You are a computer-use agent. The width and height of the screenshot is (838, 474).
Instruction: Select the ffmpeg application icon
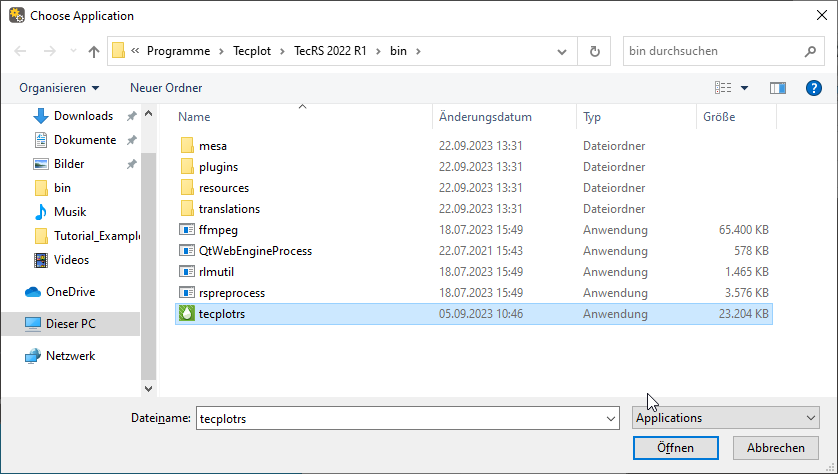point(187,230)
